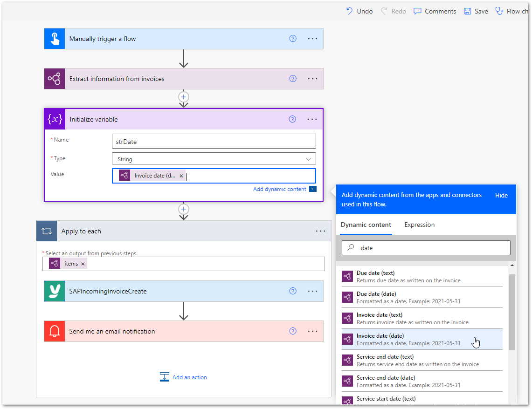Open help for Extract information from invoices

pyautogui.click(x=293, y=79)
